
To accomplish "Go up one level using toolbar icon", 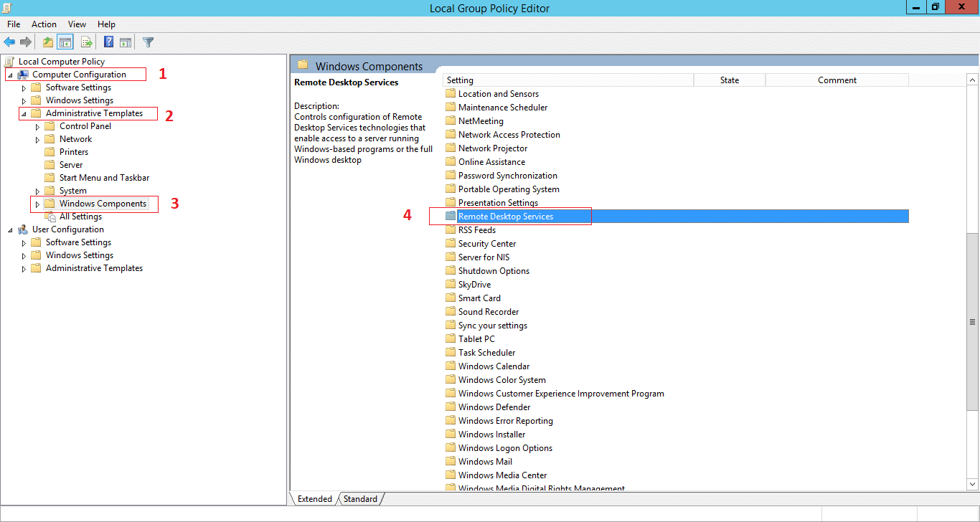I will (x=47, y=42).
